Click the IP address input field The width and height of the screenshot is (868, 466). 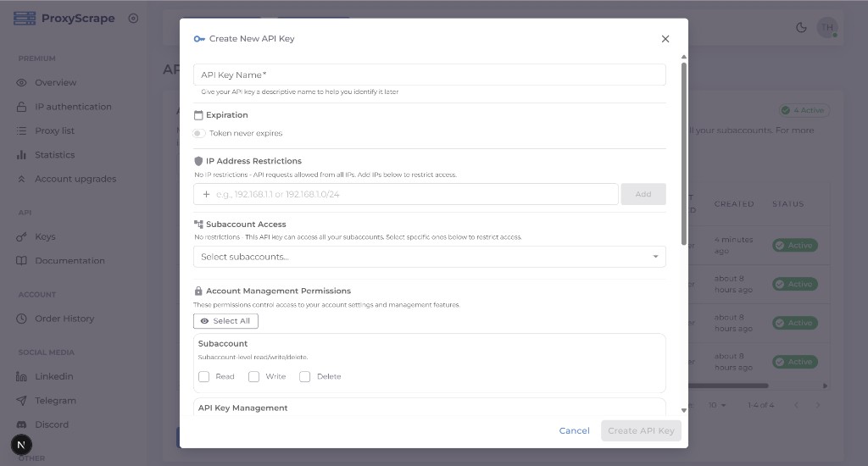coord(406,194)
